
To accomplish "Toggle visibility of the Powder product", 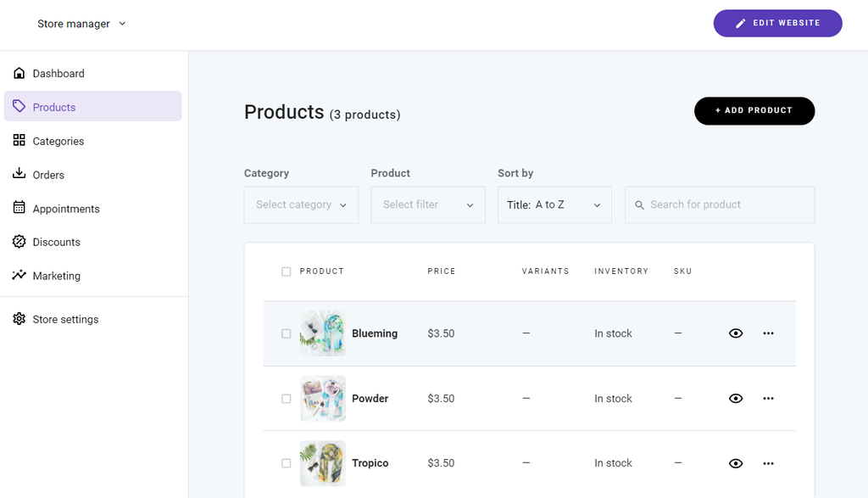I will tap(736, 399).
